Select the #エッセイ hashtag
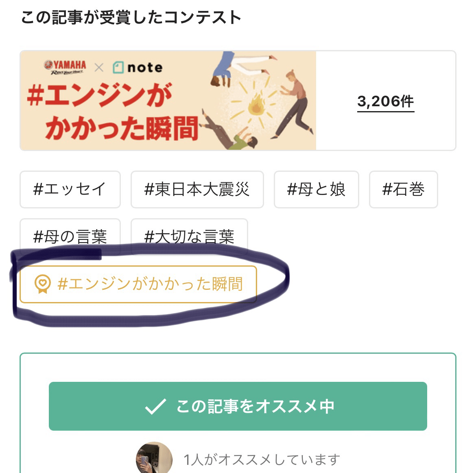The width and height of the screenshot is (476, 473). click(x=70, y=190)
